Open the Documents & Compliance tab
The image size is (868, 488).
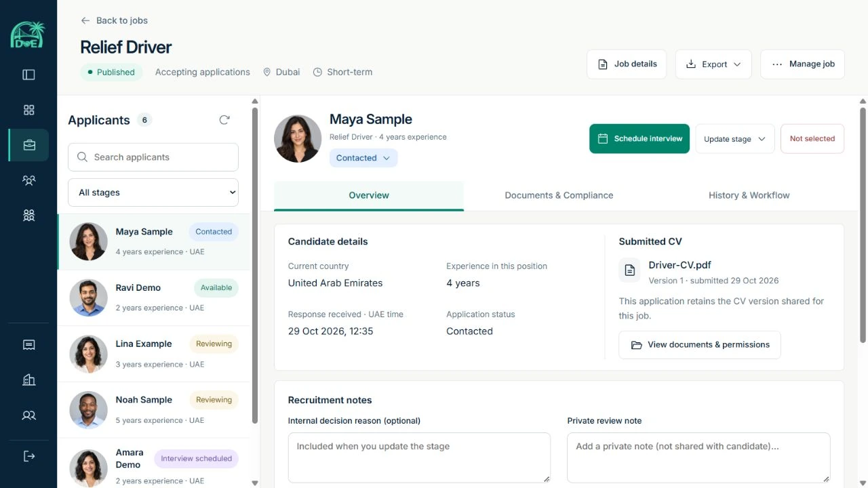point(559,195)
